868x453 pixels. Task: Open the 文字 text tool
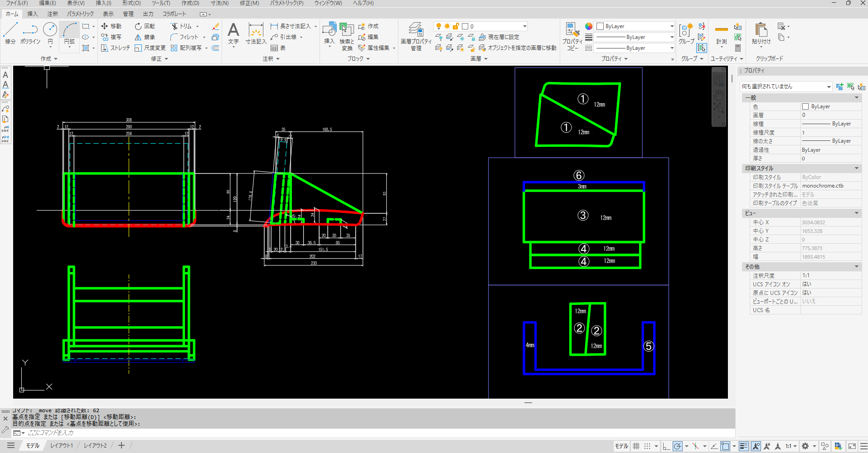233,34
